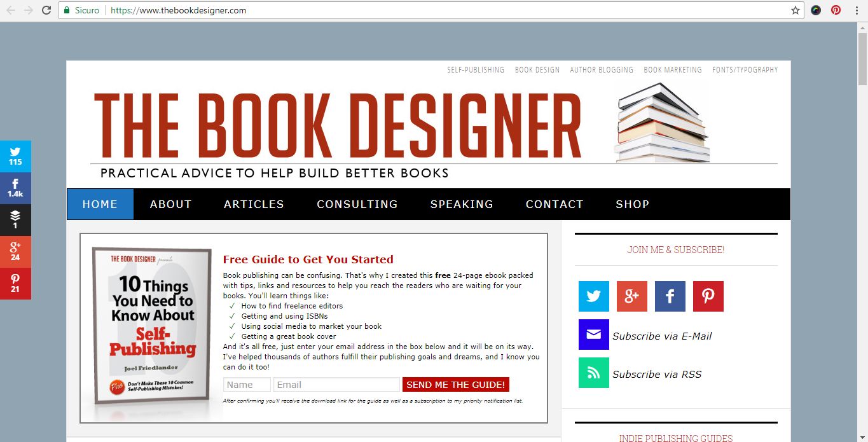Pin on Pinterest via floating sidebar (21)
This screenshot has width=868, height=442.
[15, 284]
